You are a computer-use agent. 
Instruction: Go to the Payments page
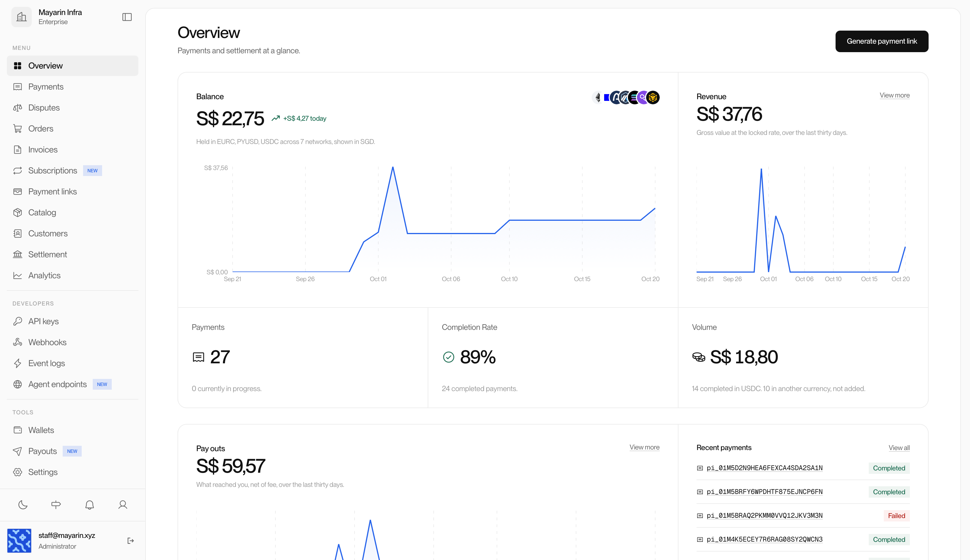[73, 86]
